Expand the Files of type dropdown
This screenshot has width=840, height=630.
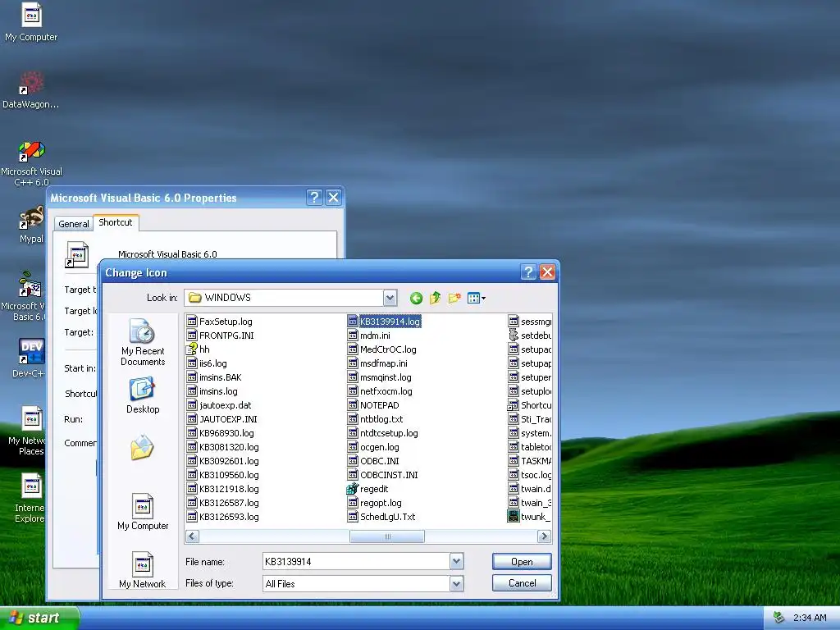tap(456, 583)
